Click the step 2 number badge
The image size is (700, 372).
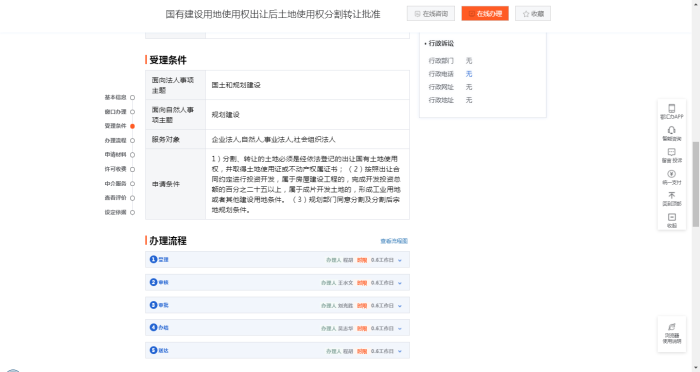153,282
